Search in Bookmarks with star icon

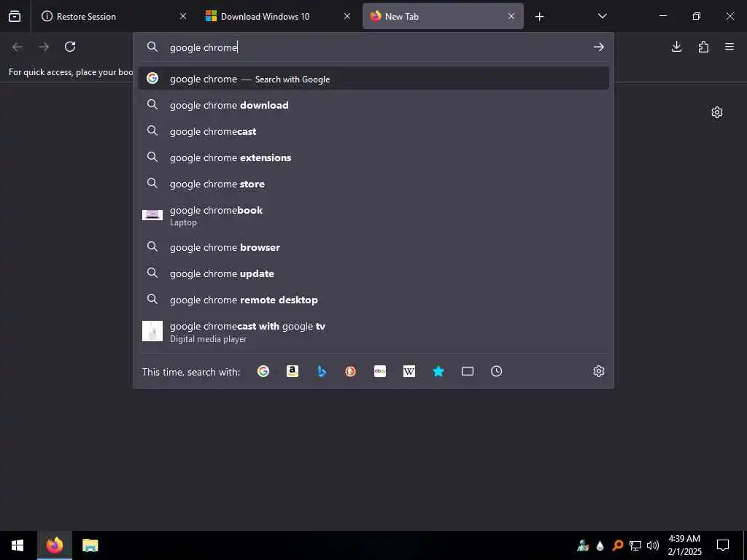438,371
